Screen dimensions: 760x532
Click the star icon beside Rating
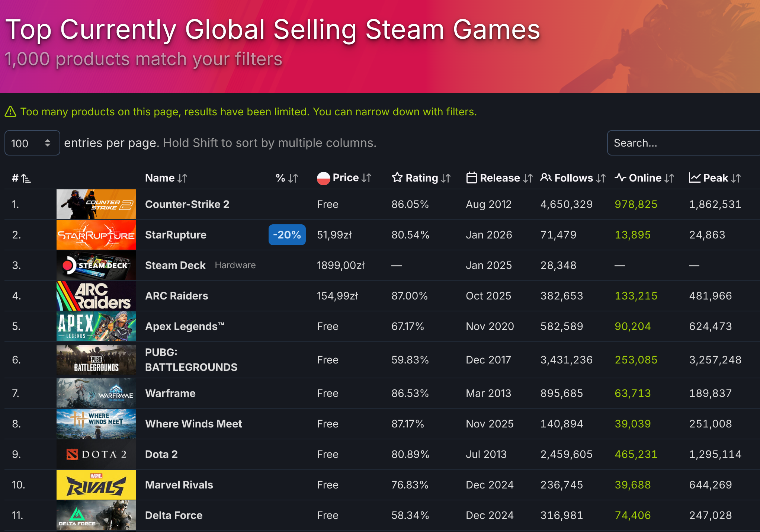397,177
